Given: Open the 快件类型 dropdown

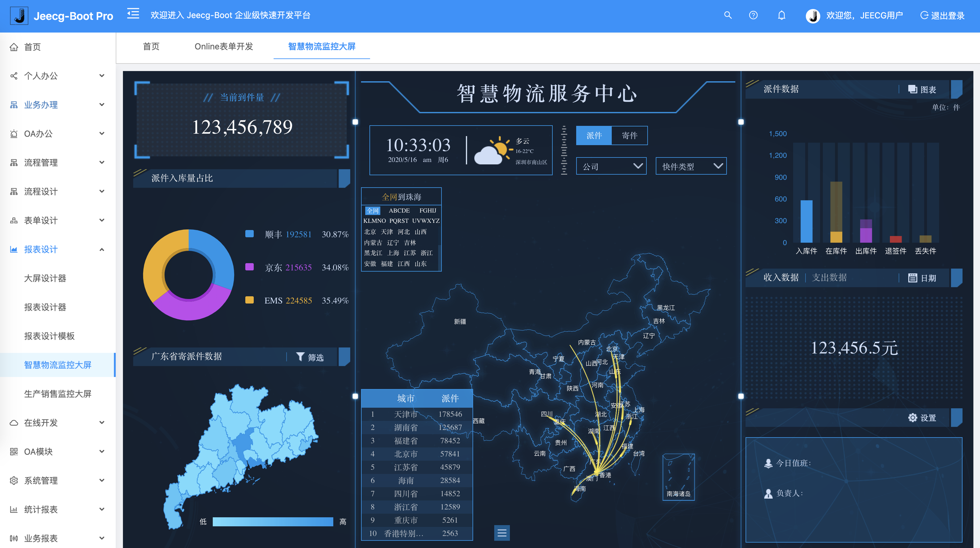Looking at the screenshot, I should 691,166.
